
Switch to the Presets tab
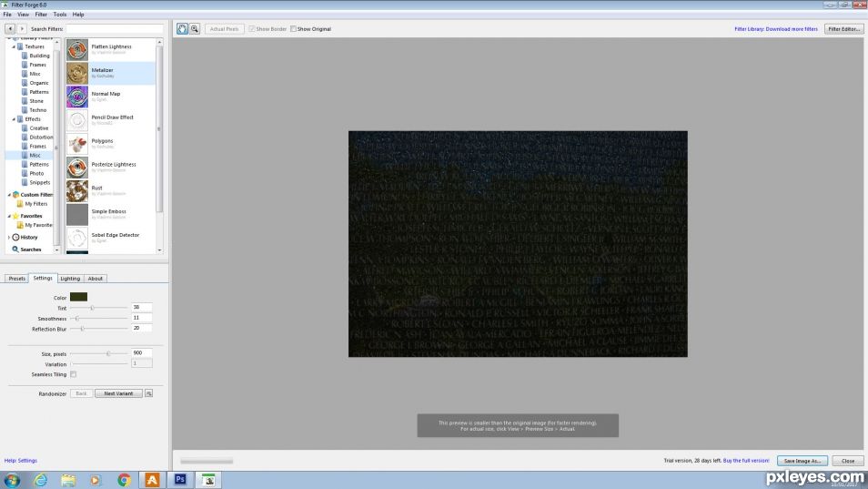16,279
